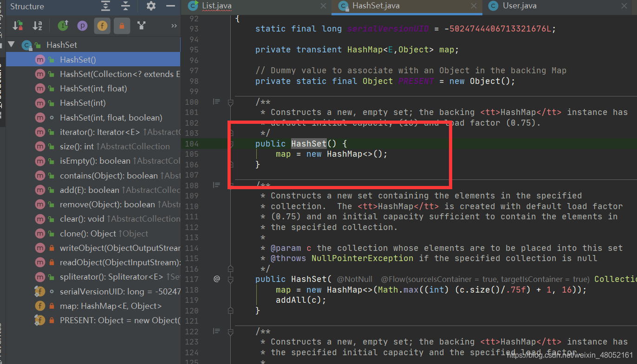Select serialVersionUID field in Structure
This screenshot has height=364, width=637.
[93, 292]
